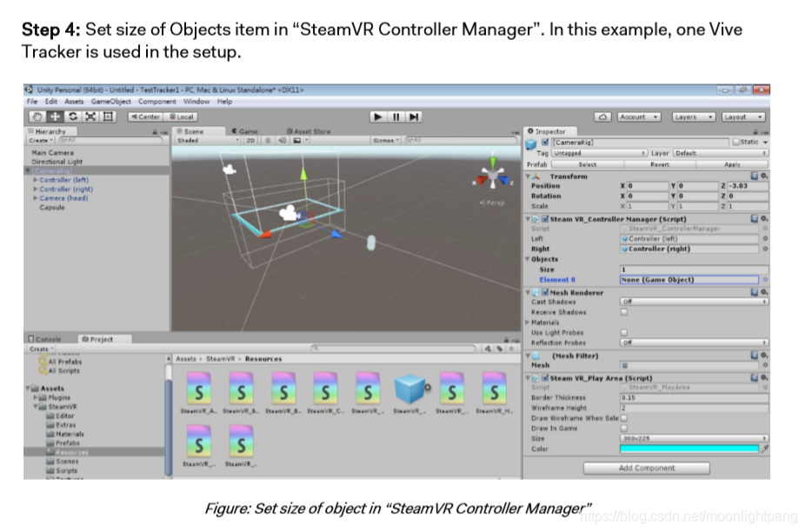The width and height of the screenshot is (805, 532).
Task: Pause the game playback
Action: pyautogui.click(x=396, y=117)
